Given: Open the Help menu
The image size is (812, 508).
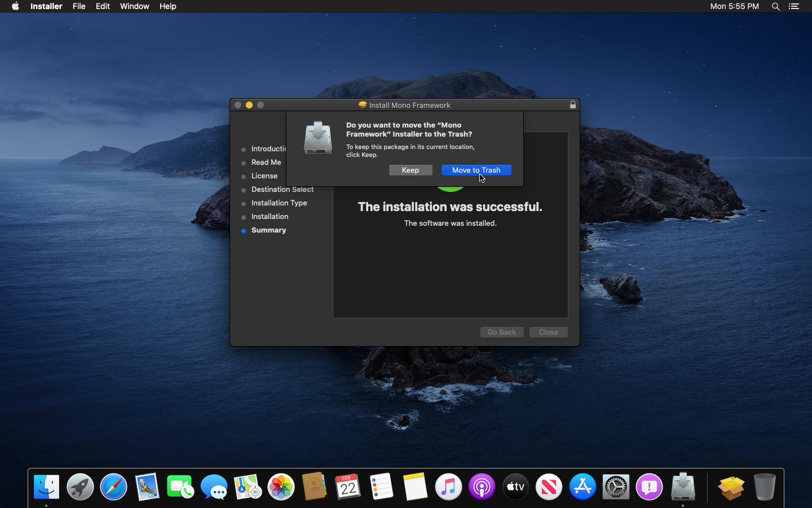Looking at the screenshot, I should pyautogui.click(x=167, y=6).
